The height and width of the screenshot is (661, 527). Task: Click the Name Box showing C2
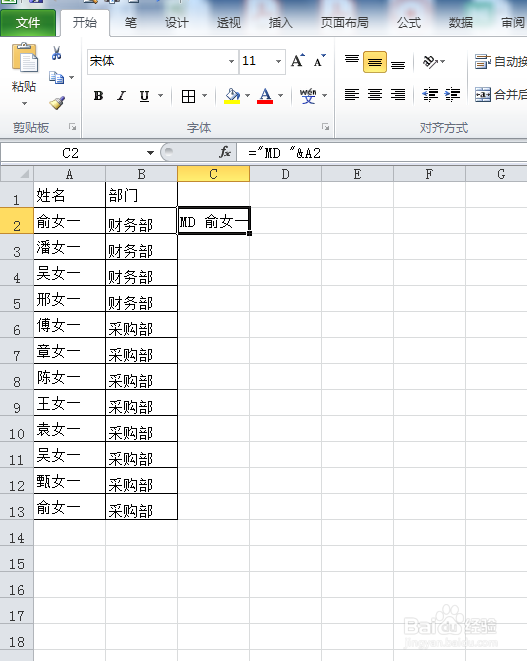click(70, 153)
